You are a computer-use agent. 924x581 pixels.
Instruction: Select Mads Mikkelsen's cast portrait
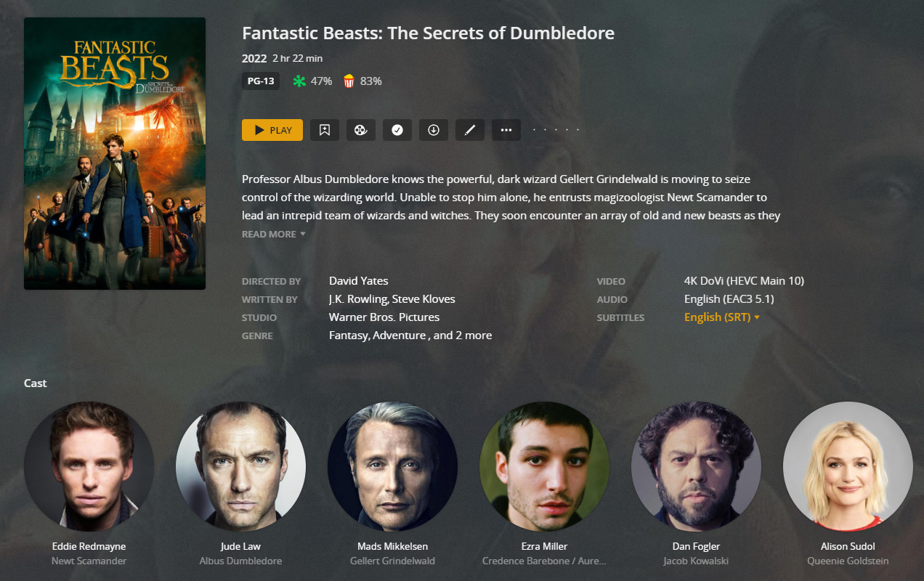[x=392, y=466]
